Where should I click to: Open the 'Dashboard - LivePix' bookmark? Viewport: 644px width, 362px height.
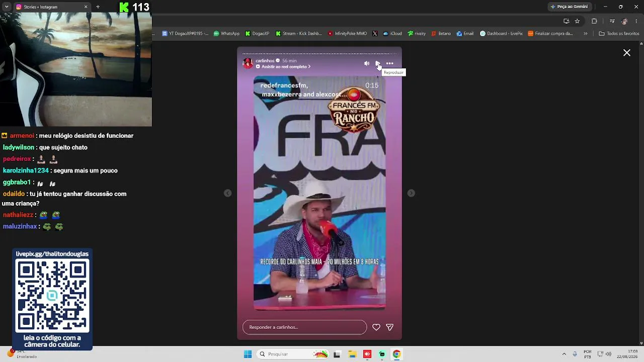(x=501, y=34)
